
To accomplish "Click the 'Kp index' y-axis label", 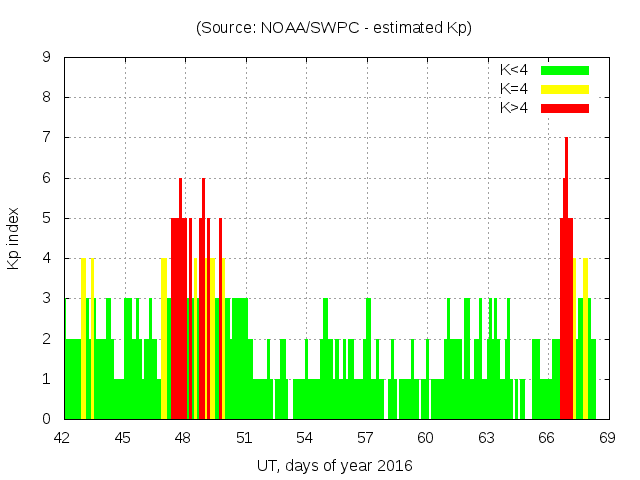I will [14, 239].
